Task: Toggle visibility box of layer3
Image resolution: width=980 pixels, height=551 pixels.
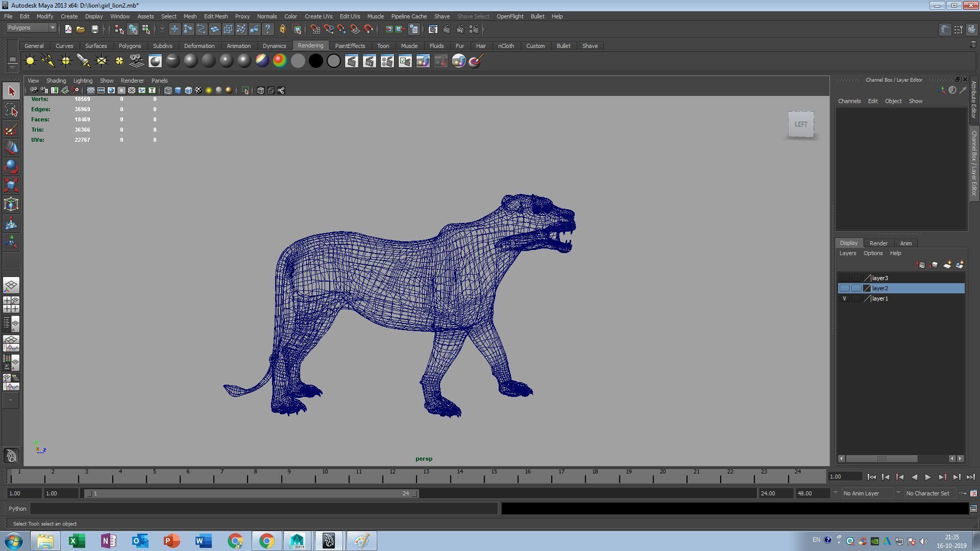Action: point(845,279)
